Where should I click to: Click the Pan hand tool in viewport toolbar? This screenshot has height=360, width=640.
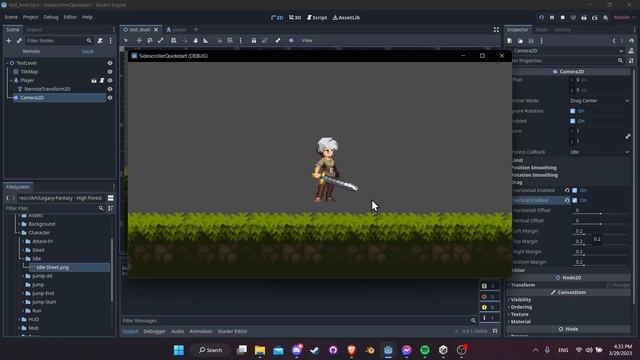click(195, 40)
